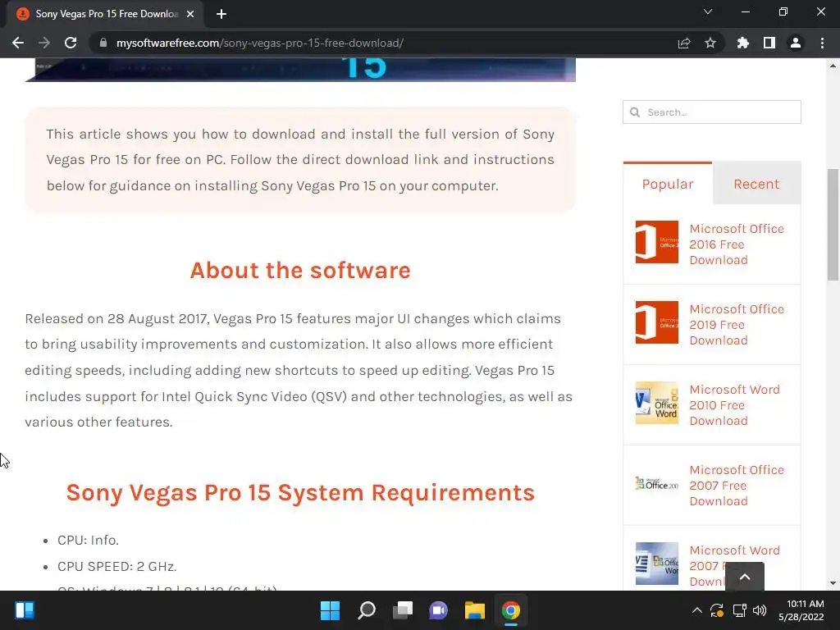Go back to the previous page
This screenshot has height=630, width=840.
click(18, 43)
